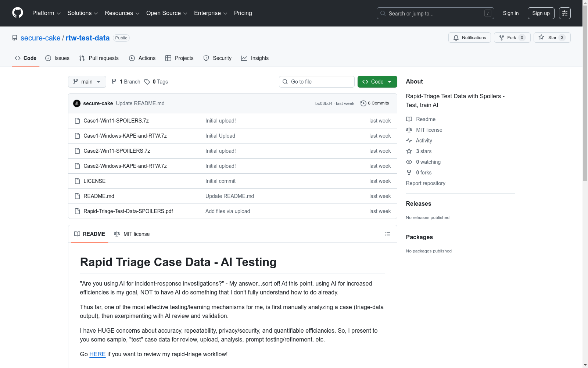This screenshot has height=368, width=588.
Task: Click the Readme book icon in About
Action: pos(409,119)
